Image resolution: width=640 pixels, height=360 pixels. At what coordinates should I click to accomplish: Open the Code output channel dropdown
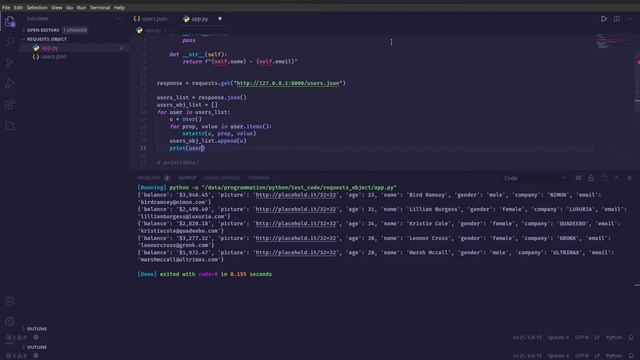click(535, 178)
